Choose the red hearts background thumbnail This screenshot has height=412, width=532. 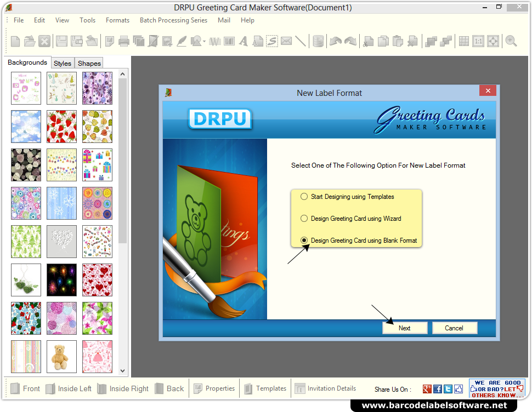(97, 280)
